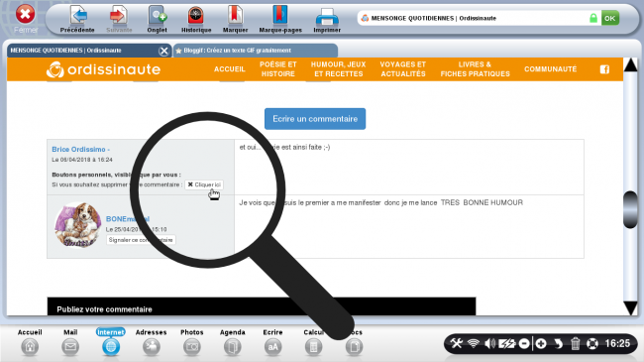The width and height of the screenshot is (644, 362).
Task: Click the BONEmichel dog avatar picture
Action: pyautogui.click(x=77, y=225)
